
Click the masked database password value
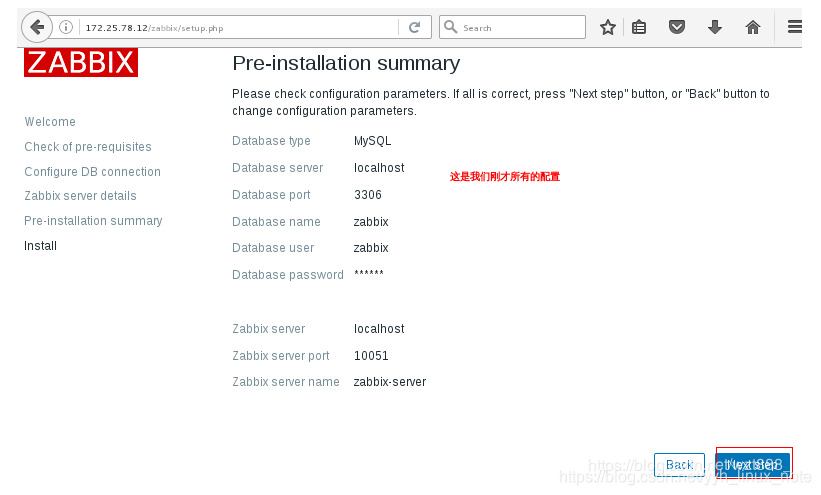point(369,273)
